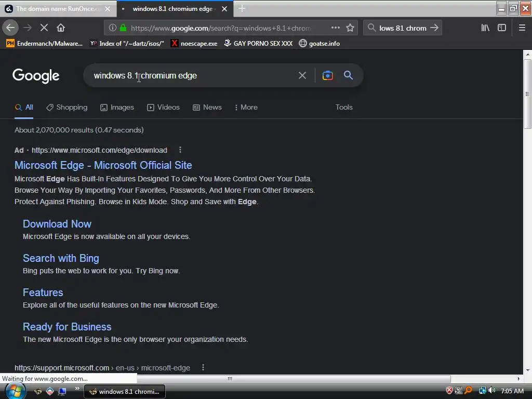Open the noescape.exe bookmark
Screen dimensions: 532x399
(194, 44)
